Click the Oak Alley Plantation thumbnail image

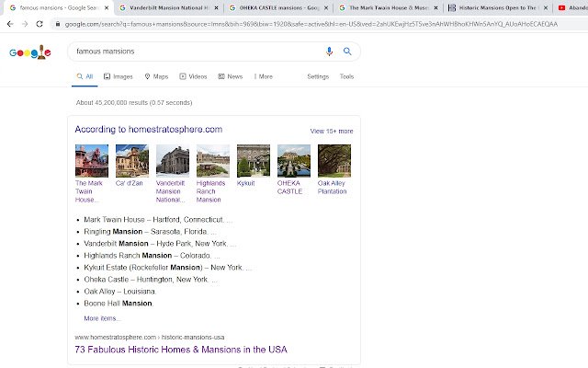click(334, 161)
